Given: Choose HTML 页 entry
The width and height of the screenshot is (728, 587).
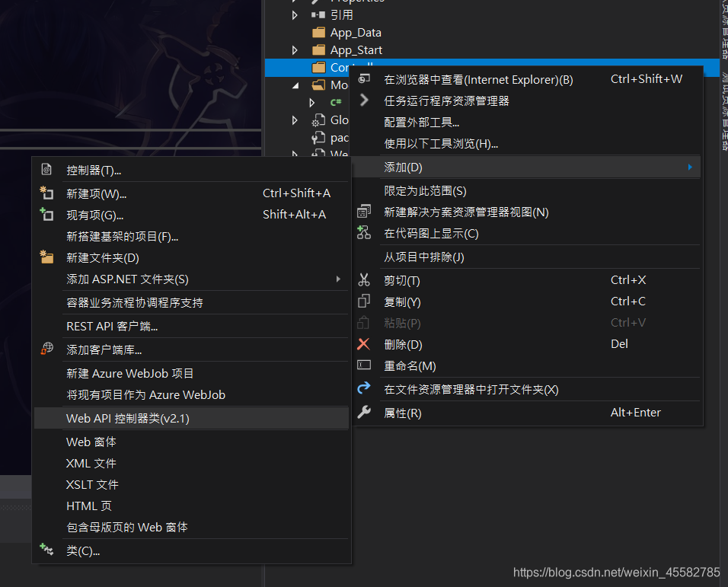Looking at the screenshot, I should 191,506.
